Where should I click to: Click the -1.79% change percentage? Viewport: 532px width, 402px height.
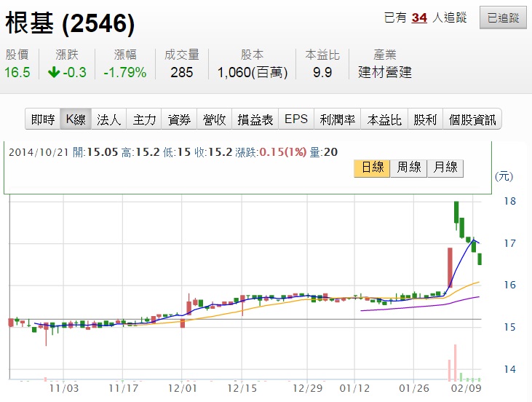click(125, 72)
